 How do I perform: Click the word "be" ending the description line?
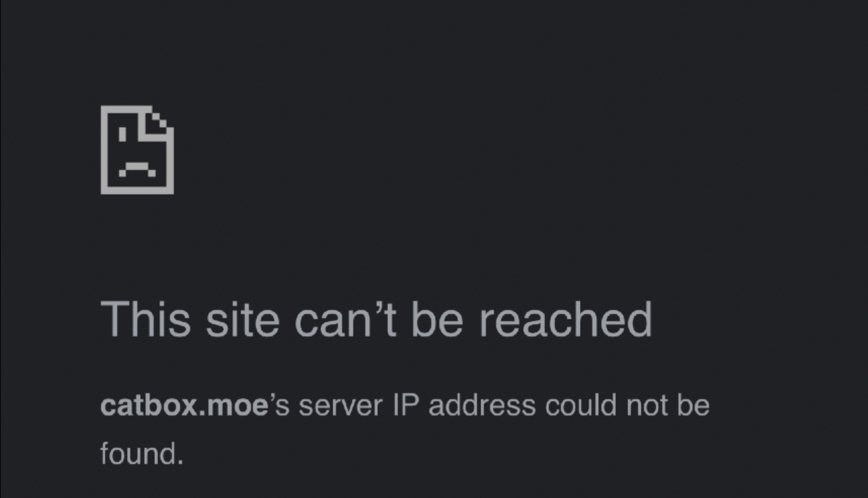(x=693, y=405)
